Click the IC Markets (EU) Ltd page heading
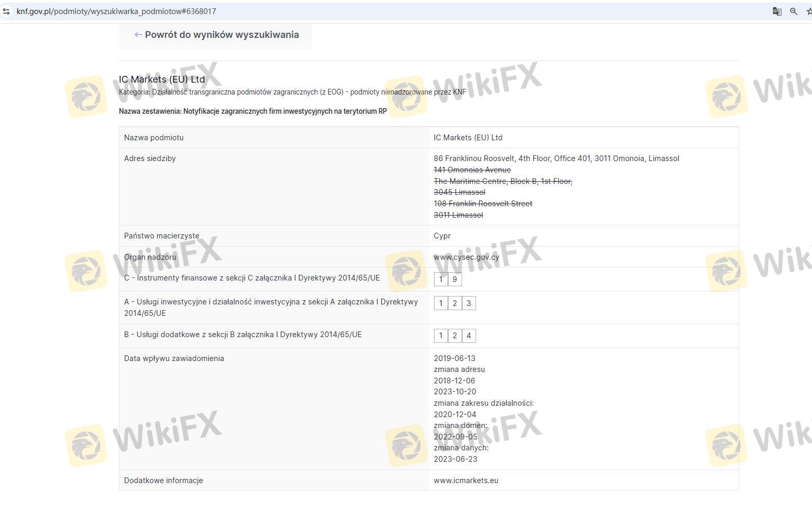Viewport: 812px width, 507px height. pyautogui.click(x=162, y=79)
